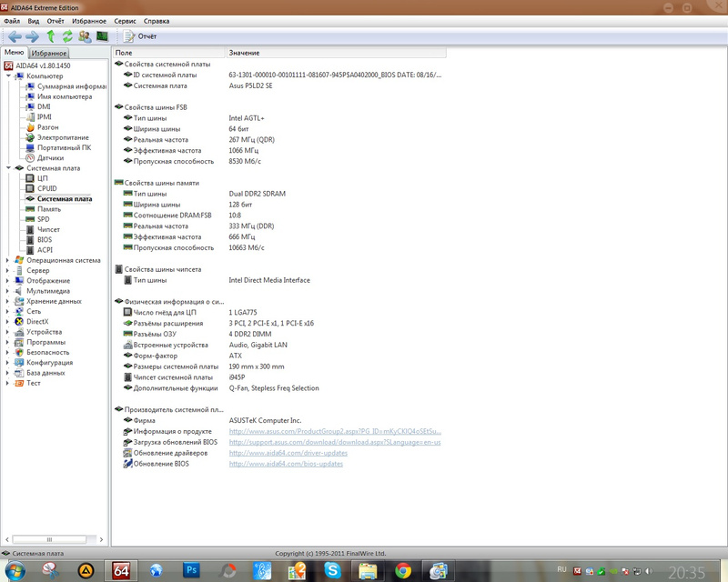Open the ASUS BIOS download link

coord(334,442)
